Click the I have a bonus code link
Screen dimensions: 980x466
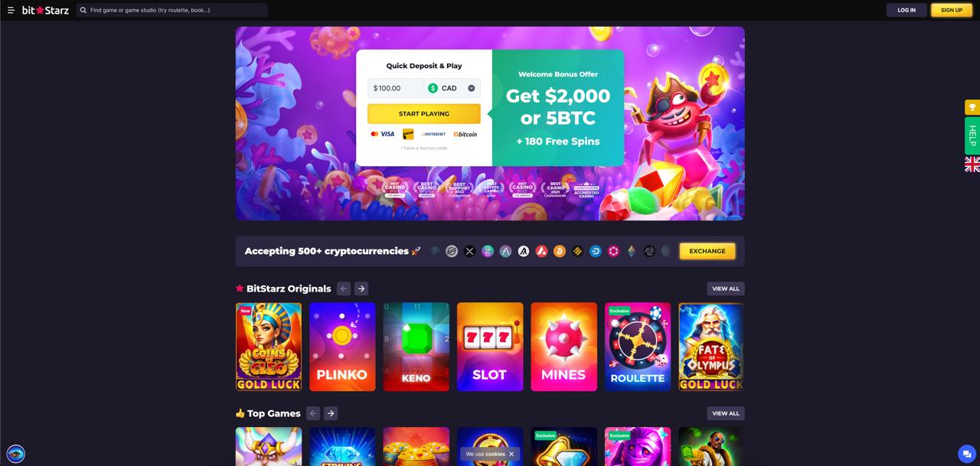click(x=424, y=148)
